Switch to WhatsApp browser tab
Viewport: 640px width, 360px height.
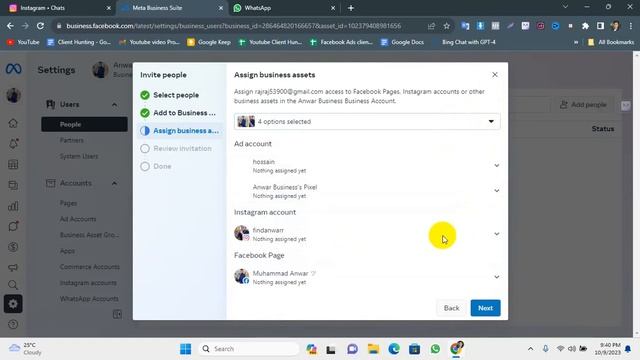coord(284,8)
